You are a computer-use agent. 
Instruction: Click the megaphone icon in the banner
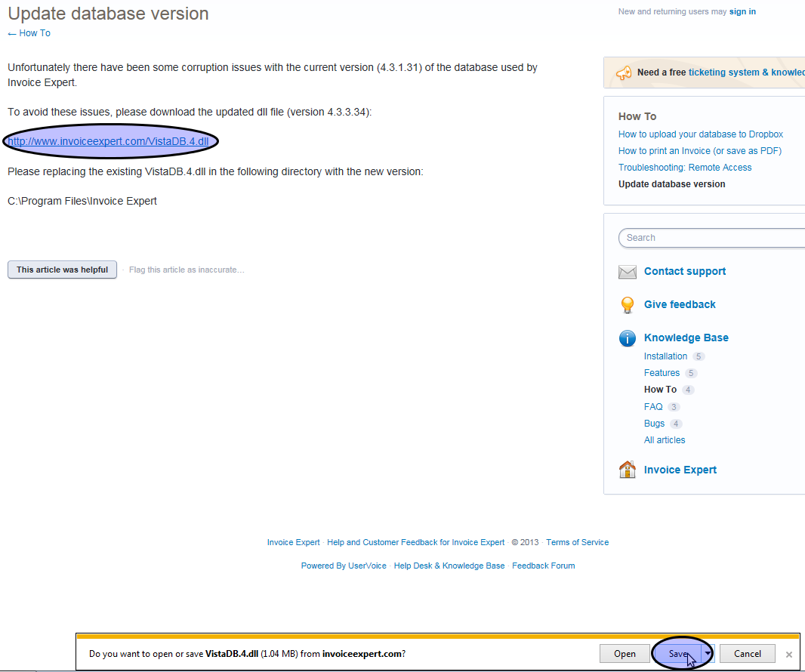coord(624,73)
